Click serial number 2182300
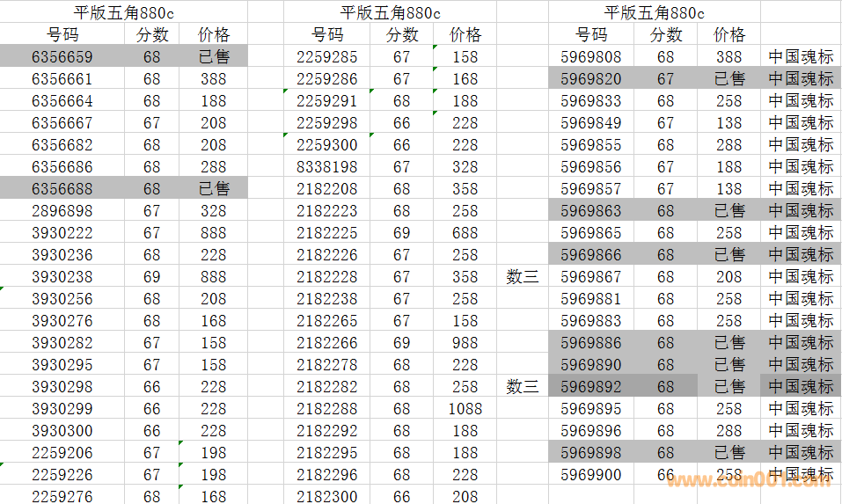The width and height of the screenshot is (842, 504). 326,496
